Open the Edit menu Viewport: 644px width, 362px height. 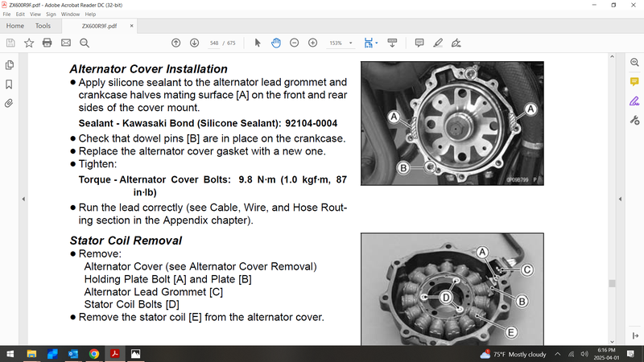pos(20,14)
